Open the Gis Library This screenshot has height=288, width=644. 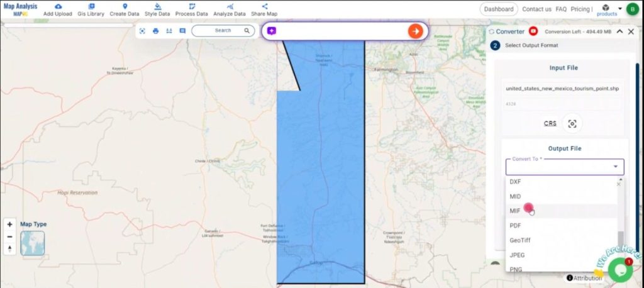[91, 9]
